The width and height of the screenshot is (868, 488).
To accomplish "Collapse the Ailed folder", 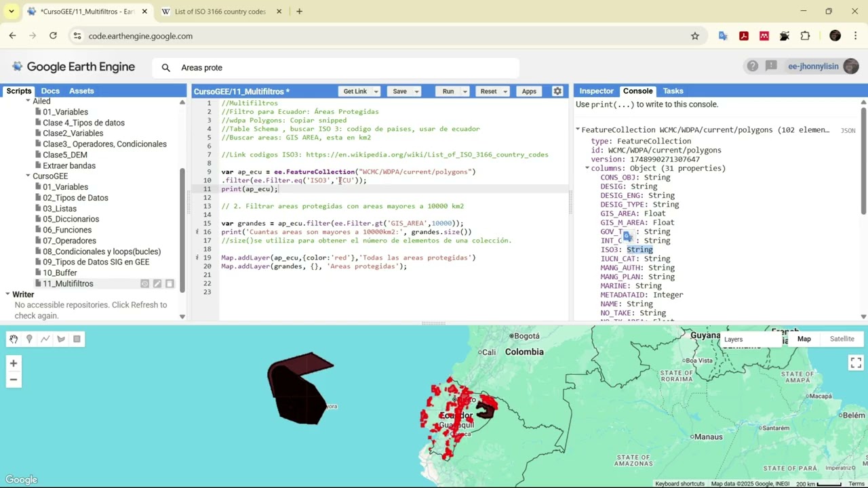I will click(x=28, y=101).
